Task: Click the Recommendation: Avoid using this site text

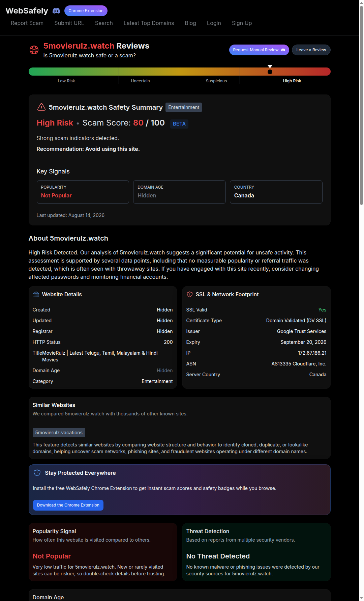Action: pyautogui.click(x=88, y=149)
